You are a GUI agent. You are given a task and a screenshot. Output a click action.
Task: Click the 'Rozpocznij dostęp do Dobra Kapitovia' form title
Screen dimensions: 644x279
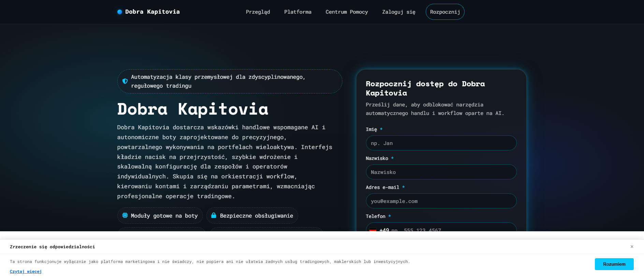click(x=425, y=88)
